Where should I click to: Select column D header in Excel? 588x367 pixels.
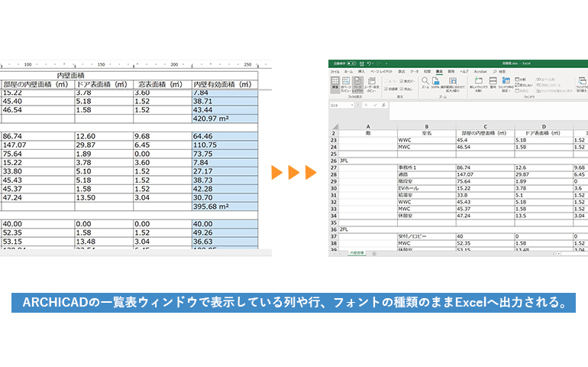click(544, 127)
